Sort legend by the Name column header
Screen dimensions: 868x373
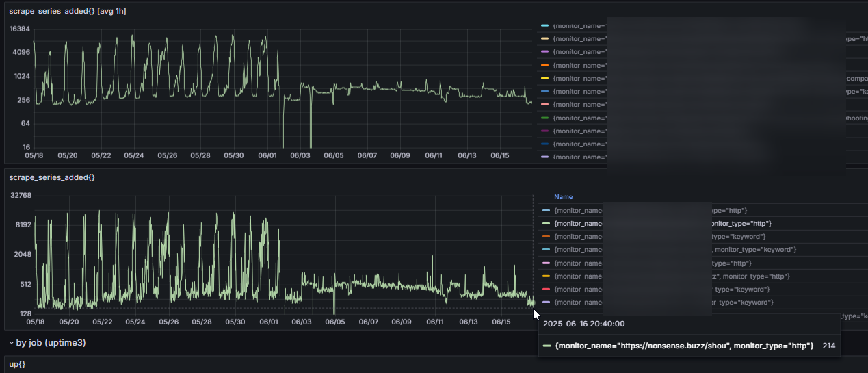coord(563,197)
